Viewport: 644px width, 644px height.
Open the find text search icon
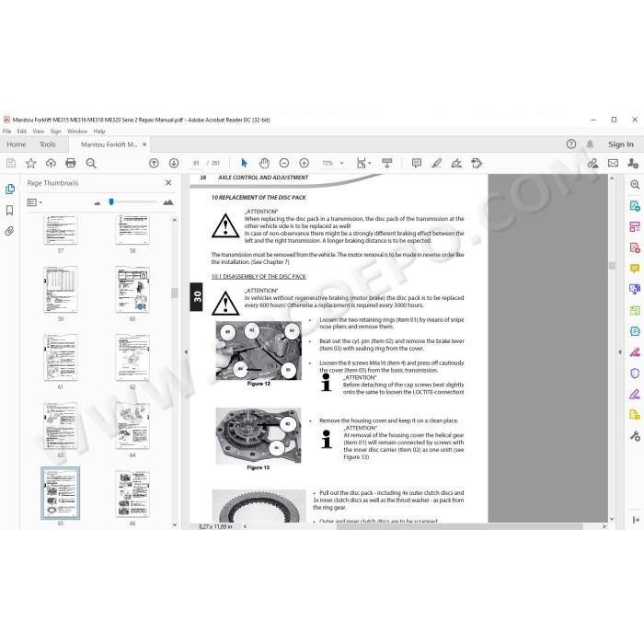91,163
